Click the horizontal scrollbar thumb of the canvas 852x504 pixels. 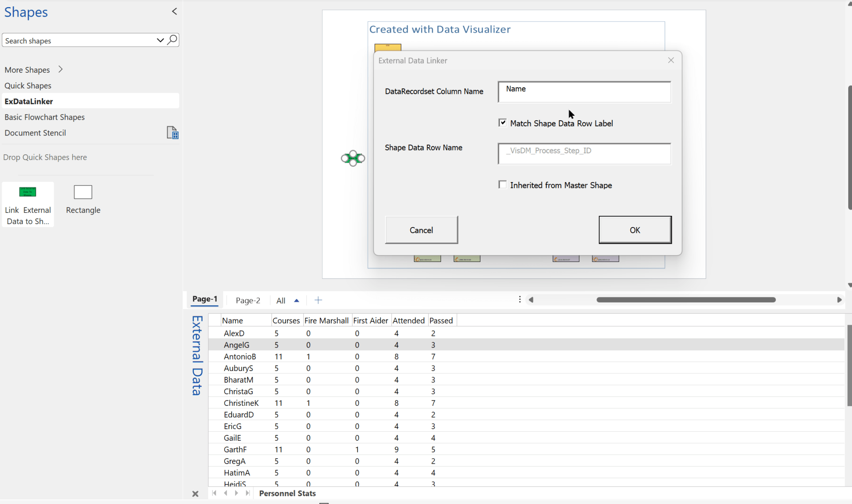686,300
